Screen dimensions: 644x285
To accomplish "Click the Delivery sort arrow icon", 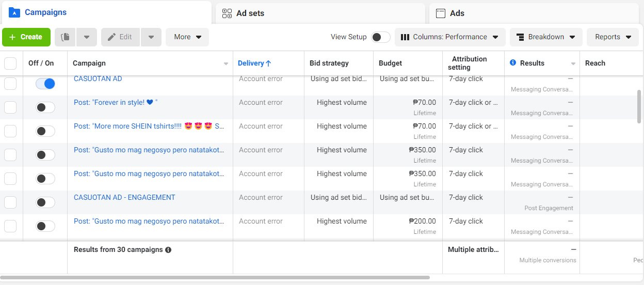I will (268, 64).
